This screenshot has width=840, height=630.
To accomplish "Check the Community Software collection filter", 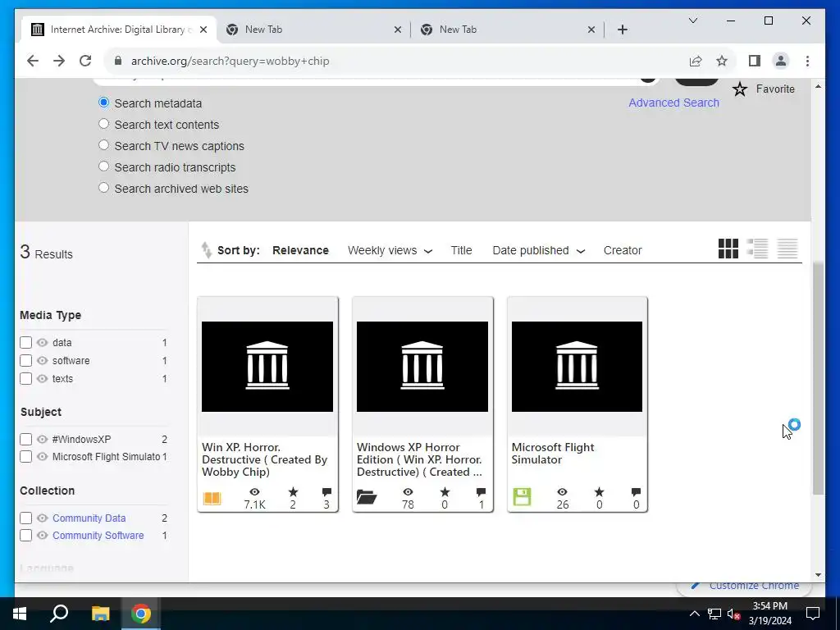I will click(25, 535).
